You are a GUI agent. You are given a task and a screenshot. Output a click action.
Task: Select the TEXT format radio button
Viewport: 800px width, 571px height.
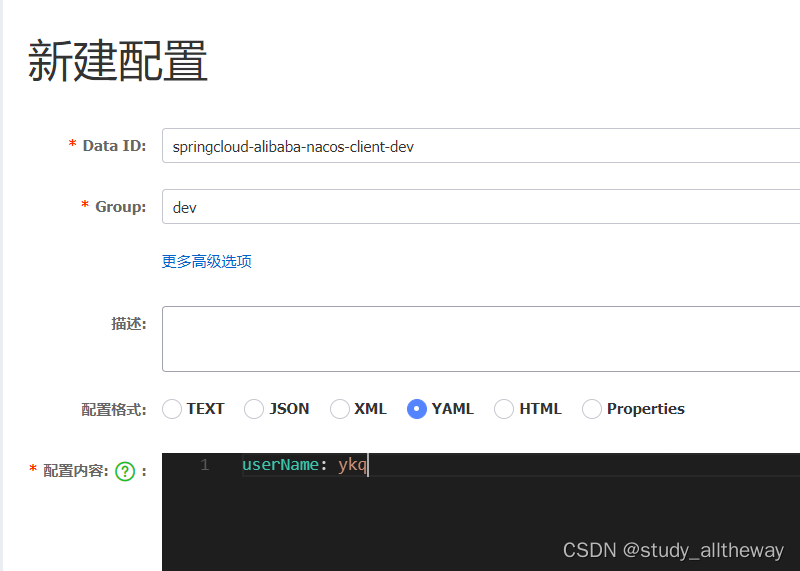172,409
